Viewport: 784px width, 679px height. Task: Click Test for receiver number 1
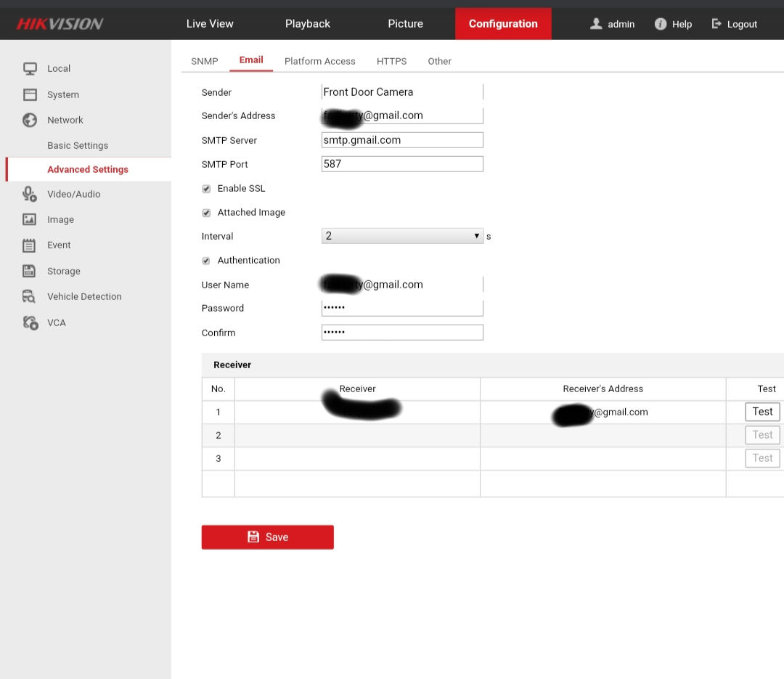[761, 412]
